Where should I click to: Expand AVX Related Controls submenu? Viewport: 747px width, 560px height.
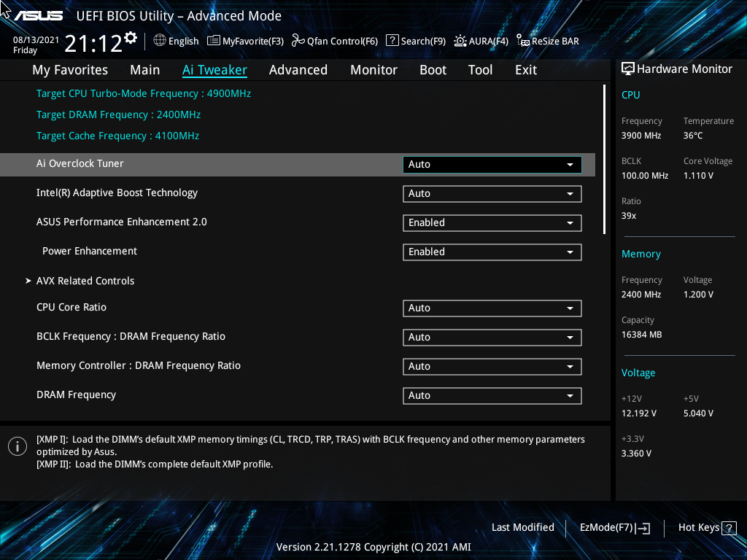85,281
